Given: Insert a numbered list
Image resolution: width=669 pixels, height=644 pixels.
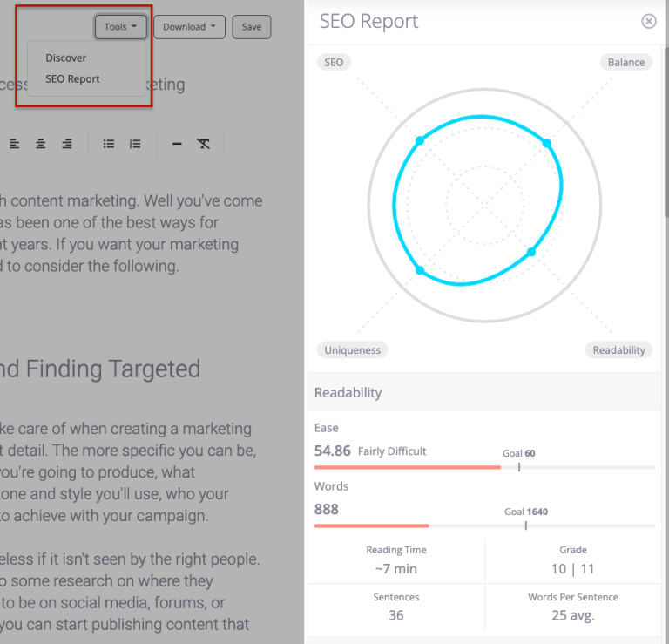Looking at the screenshot, I should tap(135, 144).
